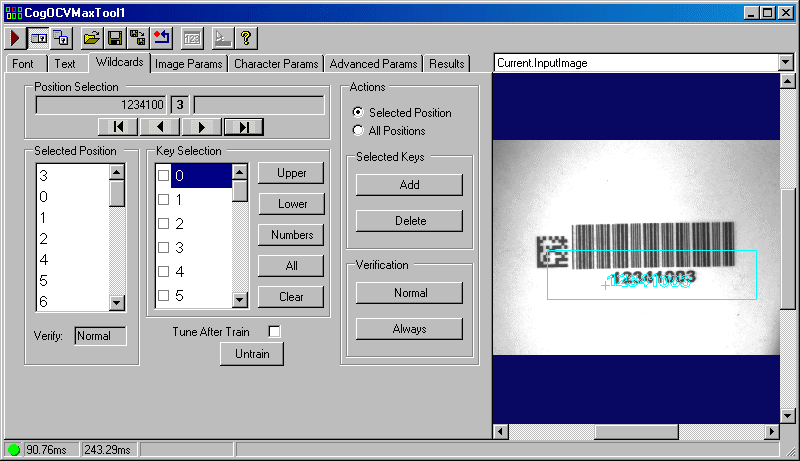Viewport: 800px width, 461px height.
Task: Click Selected Position list scroll down arrow
Action: [x=117, y=302]
